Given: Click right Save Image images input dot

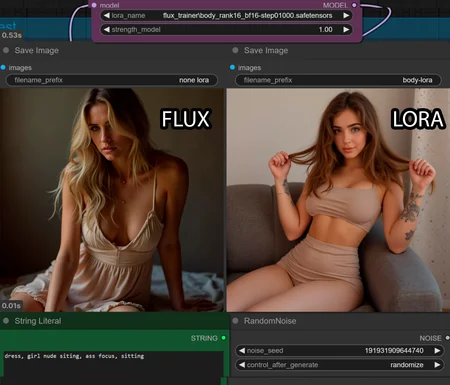Looking at the screenshot, I should (232, 67).
